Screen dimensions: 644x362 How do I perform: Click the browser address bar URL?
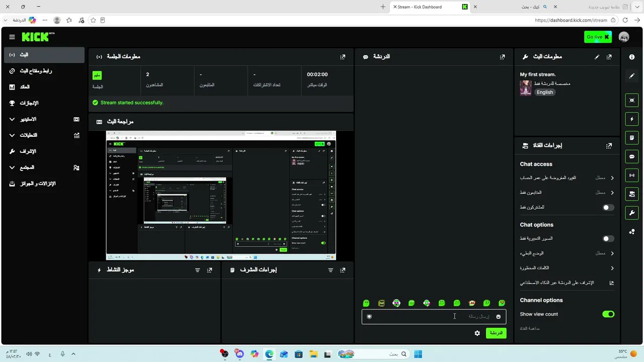571,20
